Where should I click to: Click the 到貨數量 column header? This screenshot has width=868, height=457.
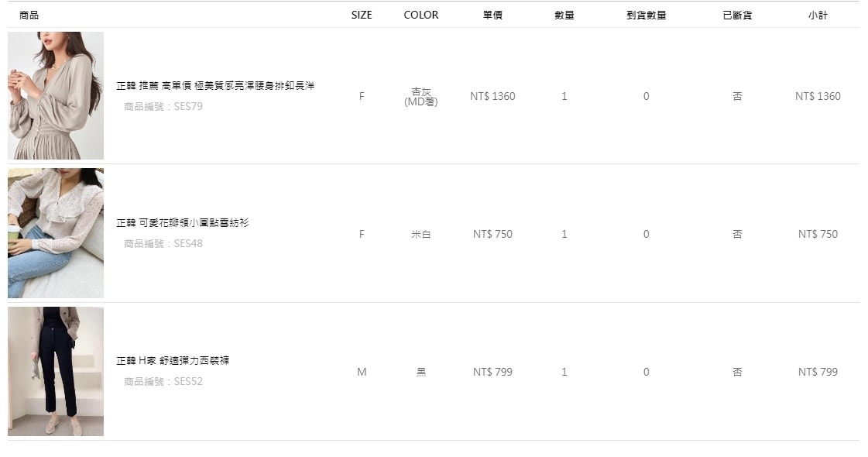(x=647, y=15)
